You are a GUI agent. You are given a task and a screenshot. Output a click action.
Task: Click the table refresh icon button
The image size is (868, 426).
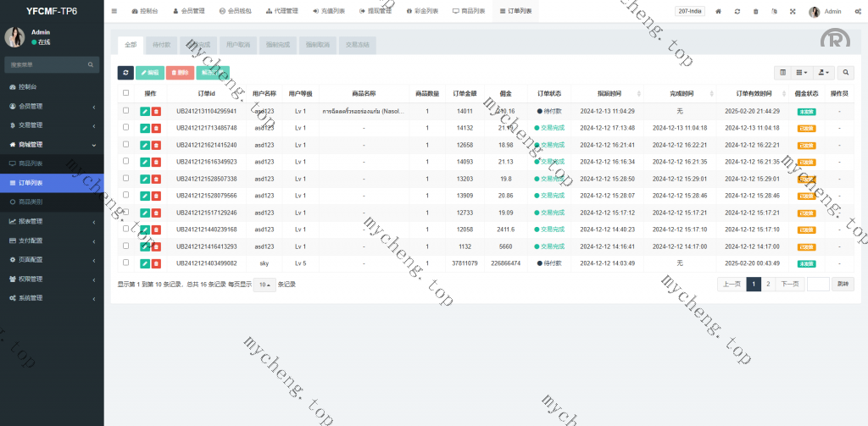125,73
